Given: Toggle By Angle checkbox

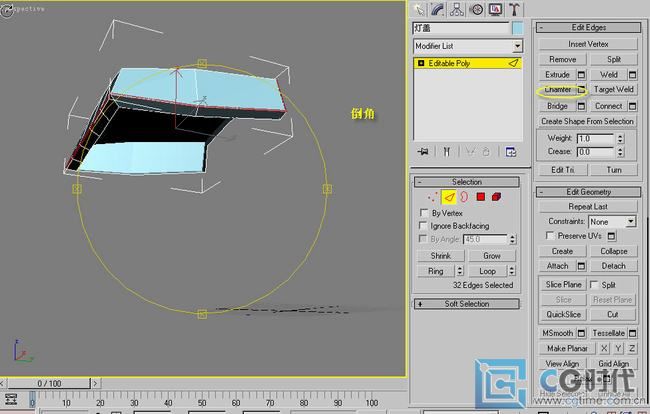Looking at the screenshot, I should pyautogui.click(x=422, y=239).
